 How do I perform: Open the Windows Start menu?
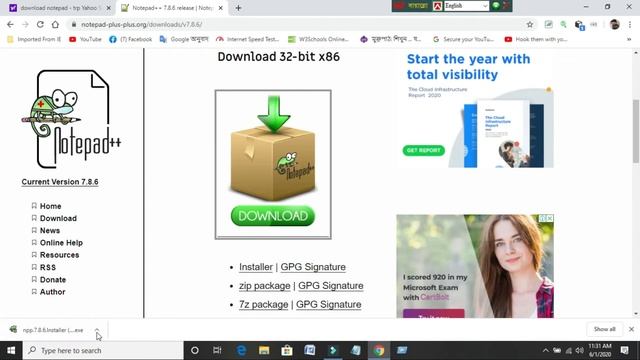[11, 350]
